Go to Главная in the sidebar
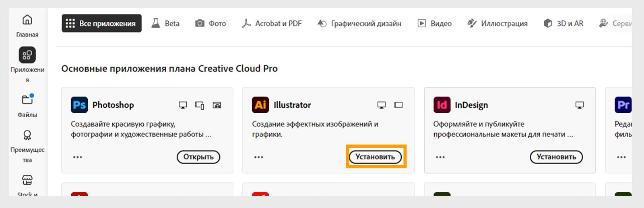644x208 pixels. coord(27,26)
